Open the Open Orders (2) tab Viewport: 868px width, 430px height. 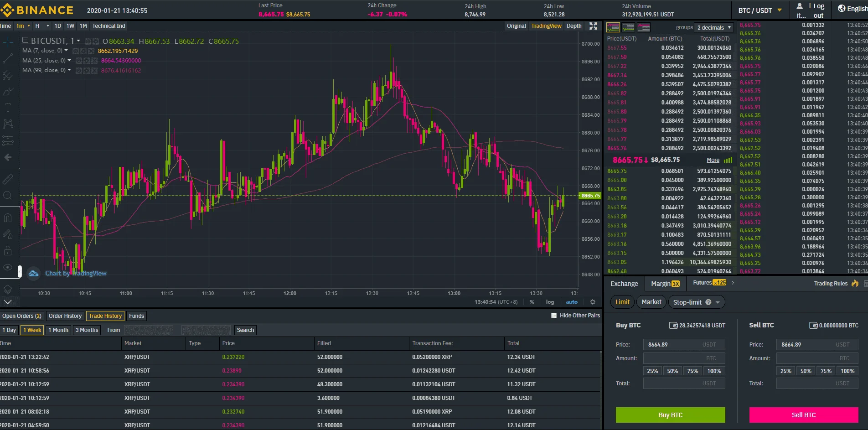21,316
